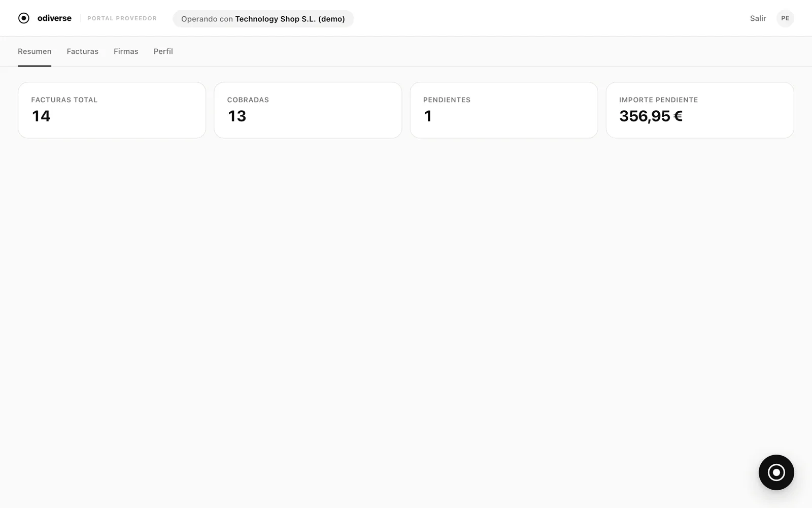Click the Facturas Total card label
Image resolution: width=812 pixels, height=508 pixels.
[x=64, y=100]
